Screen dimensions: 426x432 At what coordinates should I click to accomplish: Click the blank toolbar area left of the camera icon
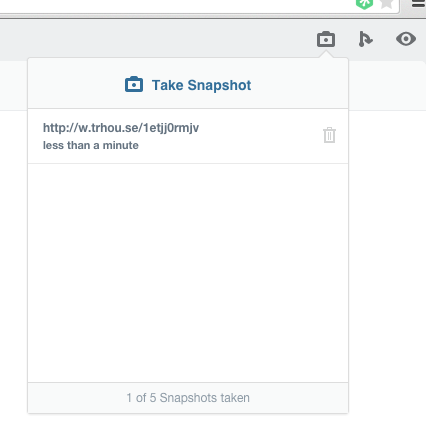coord(157,39)
